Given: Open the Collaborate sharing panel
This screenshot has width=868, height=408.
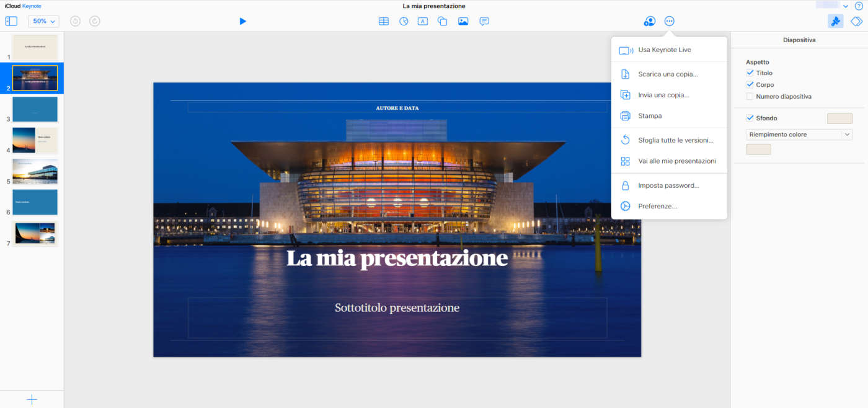Looking at the screenshot, I should [649, 20].
